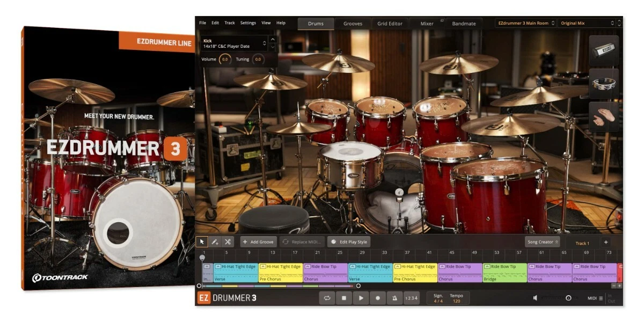Click the 4/4 time signature value
This screenshot has width=644, height=322.
(438, 301)
